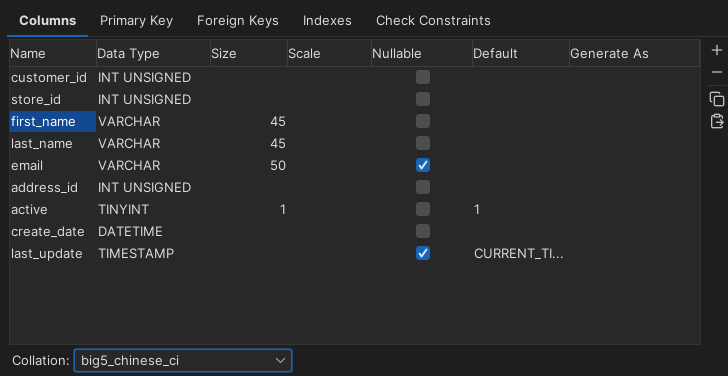Switch to the Primary Key tab
Image resolution: width=728 pixels, height=376 pixels.
click(136, 21)
